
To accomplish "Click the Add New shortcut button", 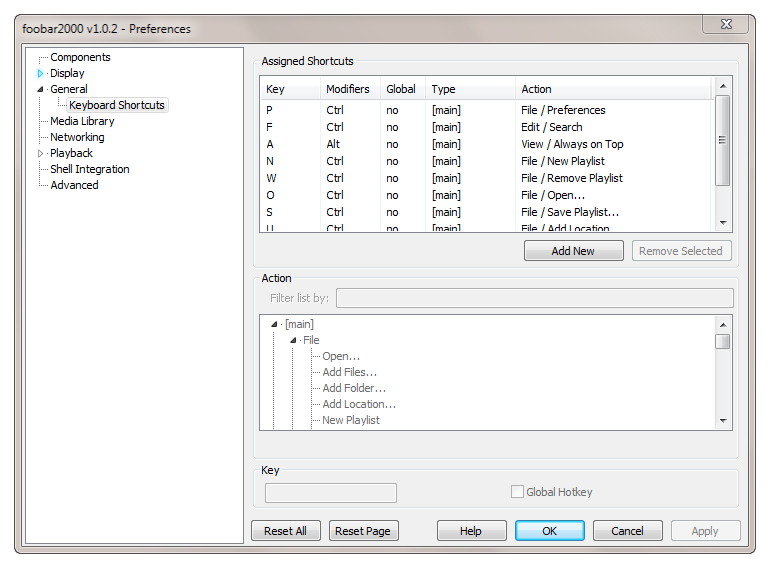I will tap(573, 251).
